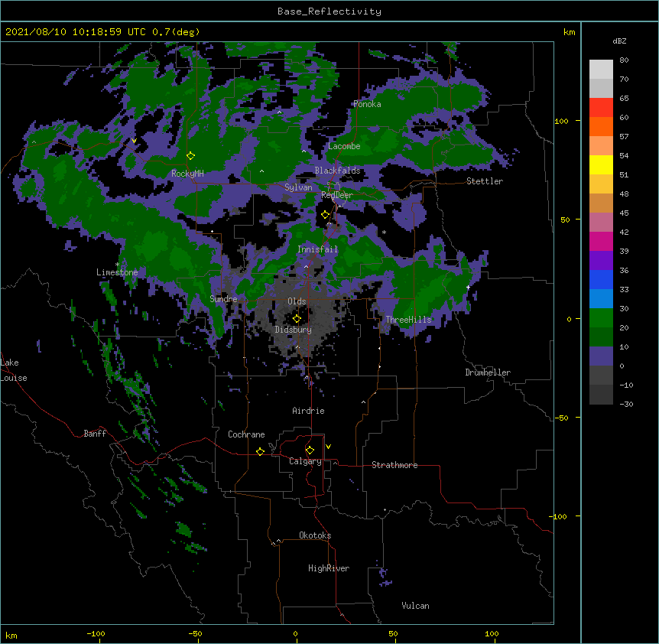This screenshot has width=659, height=644.
Task: Click the Sundre town label
Action: [223, 299]
